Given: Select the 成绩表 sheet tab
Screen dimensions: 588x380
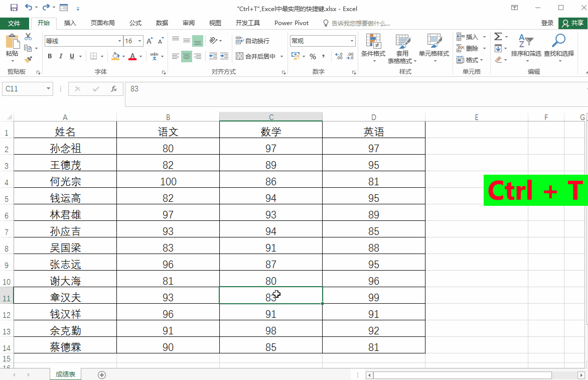Looking at the screenshot, I should [65, 374].
